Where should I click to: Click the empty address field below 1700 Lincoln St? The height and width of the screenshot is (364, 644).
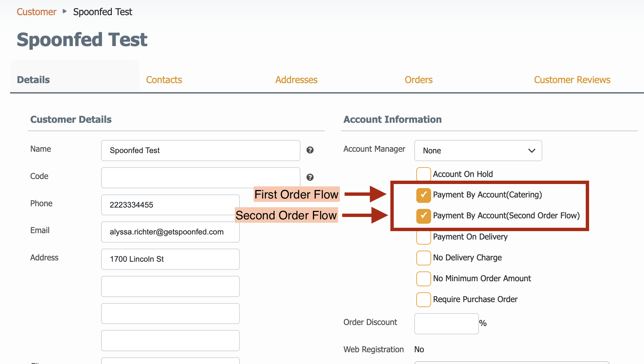click(170, 286)
